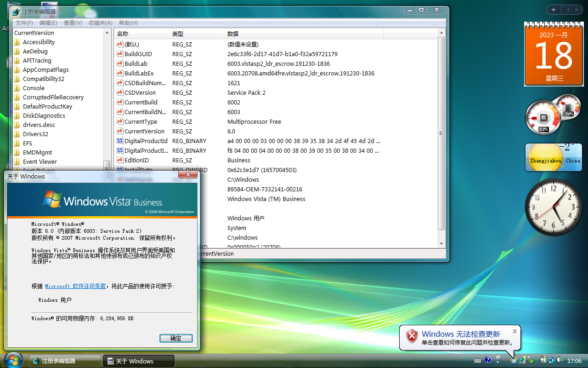This screenshot has height=368, width=588.
Task: Click the Windows Update tray icon
Action: coord(514,360)
